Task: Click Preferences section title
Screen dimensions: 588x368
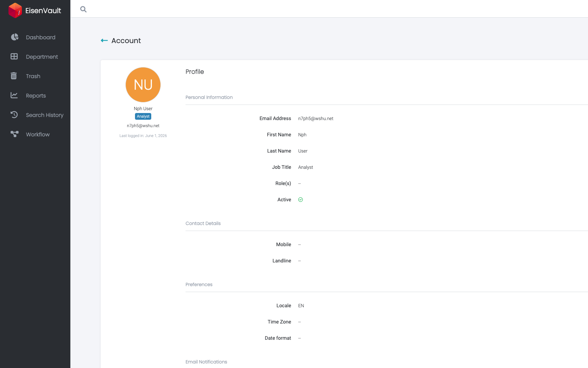Action: point(199,284)
